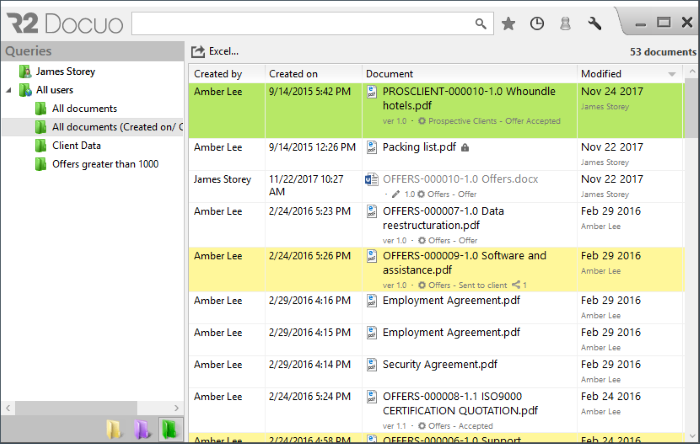Select Offers greater than 1000 query
700x444 pixels.
[105, 164]
